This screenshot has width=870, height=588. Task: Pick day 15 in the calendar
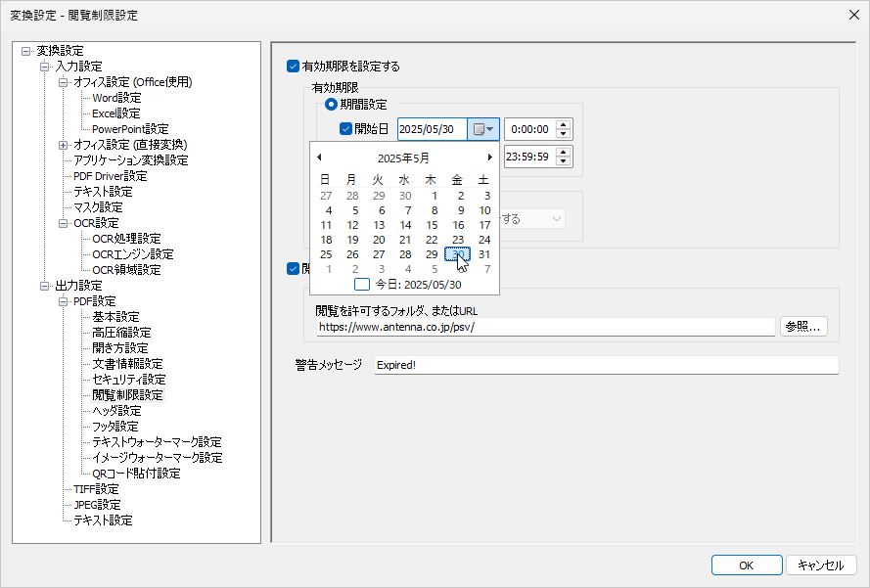(x=432, y=225)
